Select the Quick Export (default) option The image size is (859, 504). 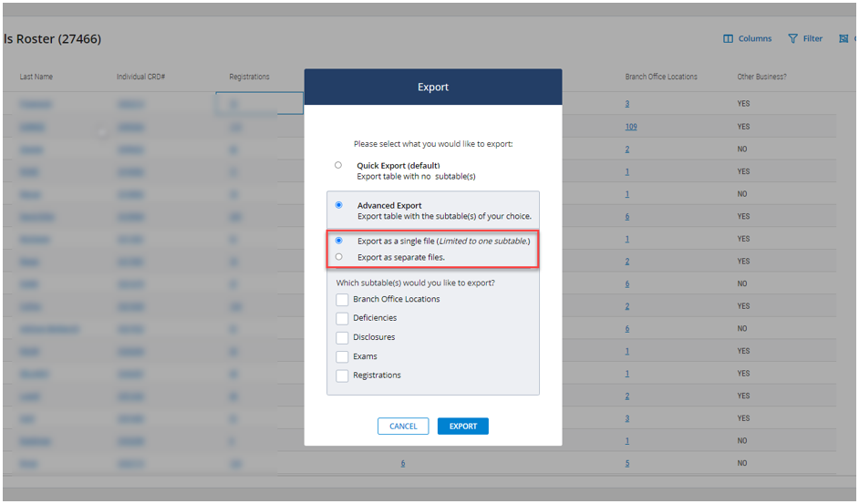pyautogui.click(x=338, y=165)
